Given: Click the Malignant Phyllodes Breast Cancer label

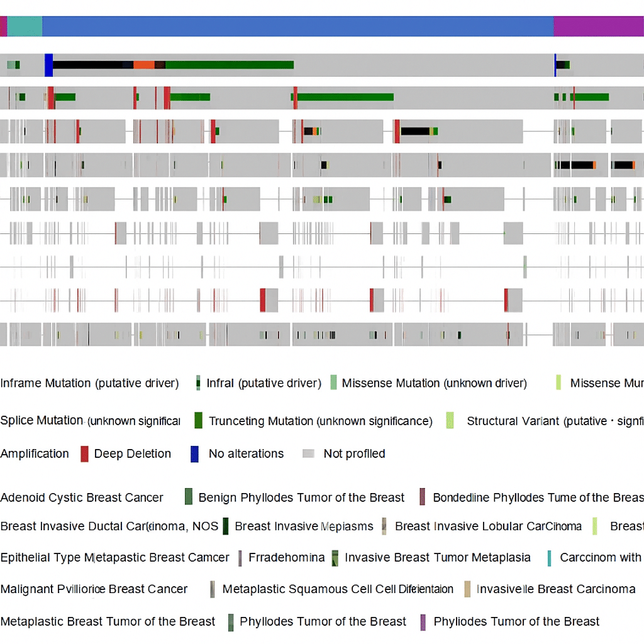Looking at the screenshot, I should (94, 589).
